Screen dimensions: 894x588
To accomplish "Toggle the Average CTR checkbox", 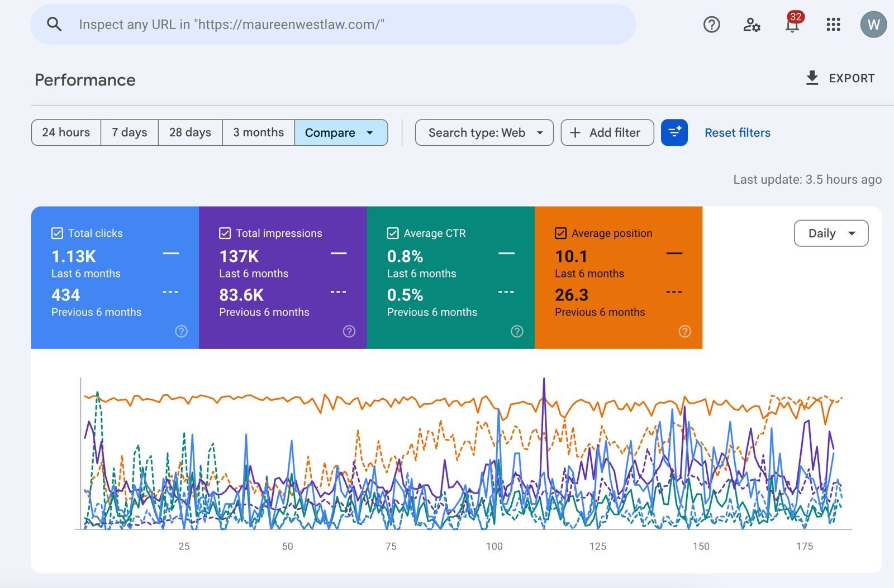I will 393,233.
